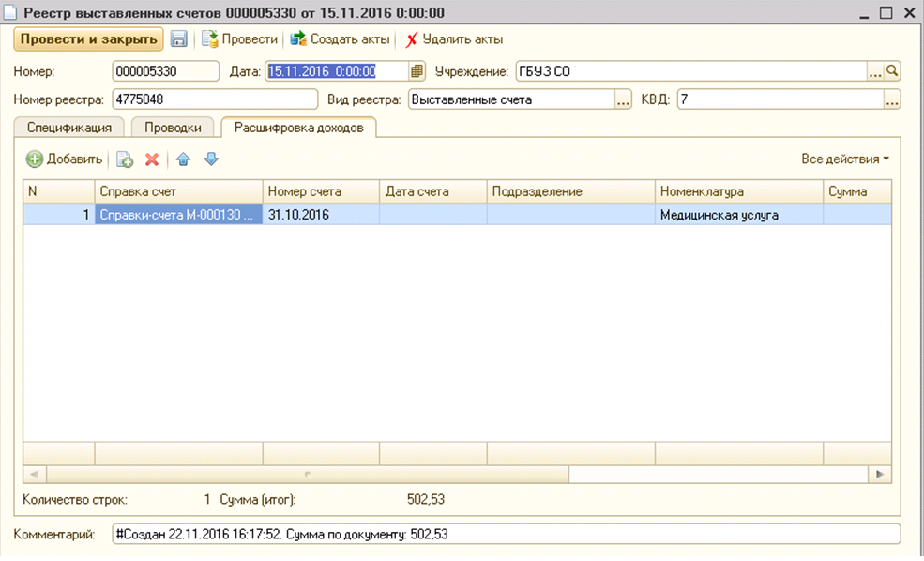Click Удалить акты in toolbar

click(454, 39)
